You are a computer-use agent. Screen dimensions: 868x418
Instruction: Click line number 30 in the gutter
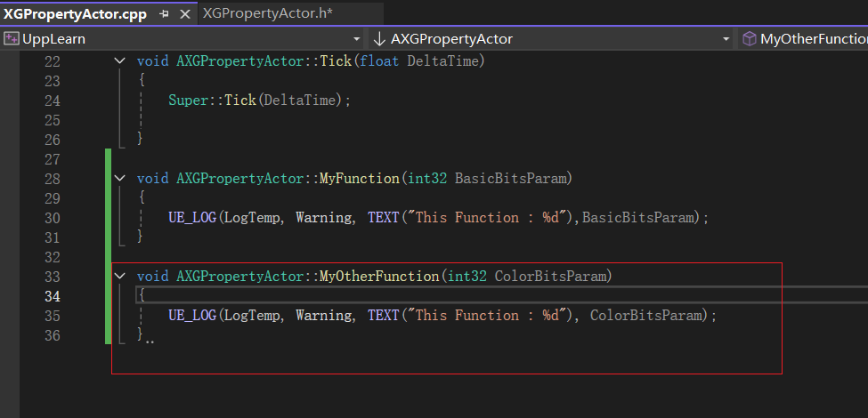pyautogui.click(x=52, y=218)
